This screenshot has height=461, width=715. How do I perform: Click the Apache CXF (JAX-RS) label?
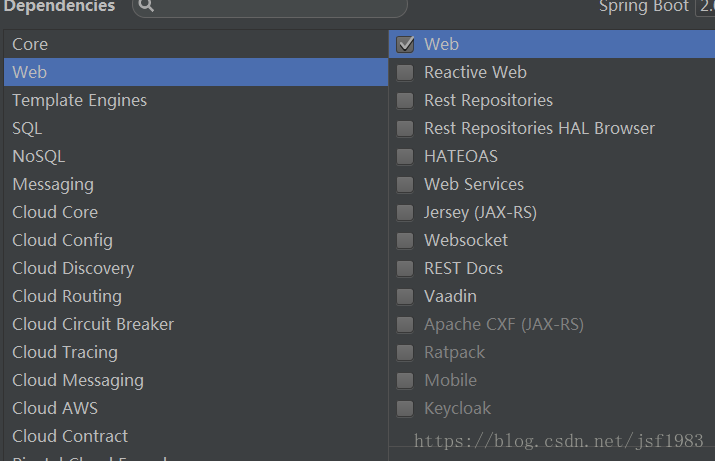pyautogui.click(x=504, y=325)
